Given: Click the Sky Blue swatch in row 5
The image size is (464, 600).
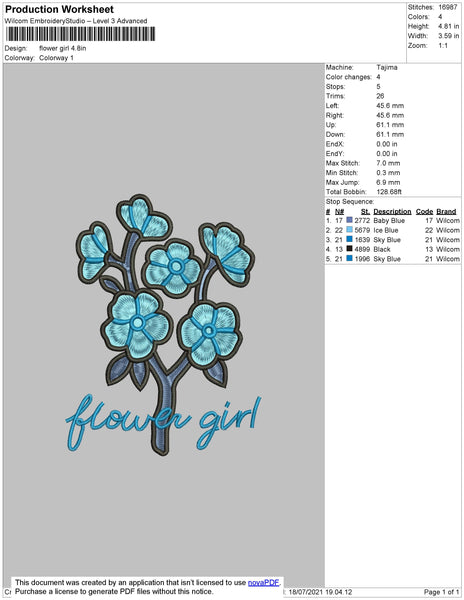Looking at the screenshot, I should (x=349, y=258).
